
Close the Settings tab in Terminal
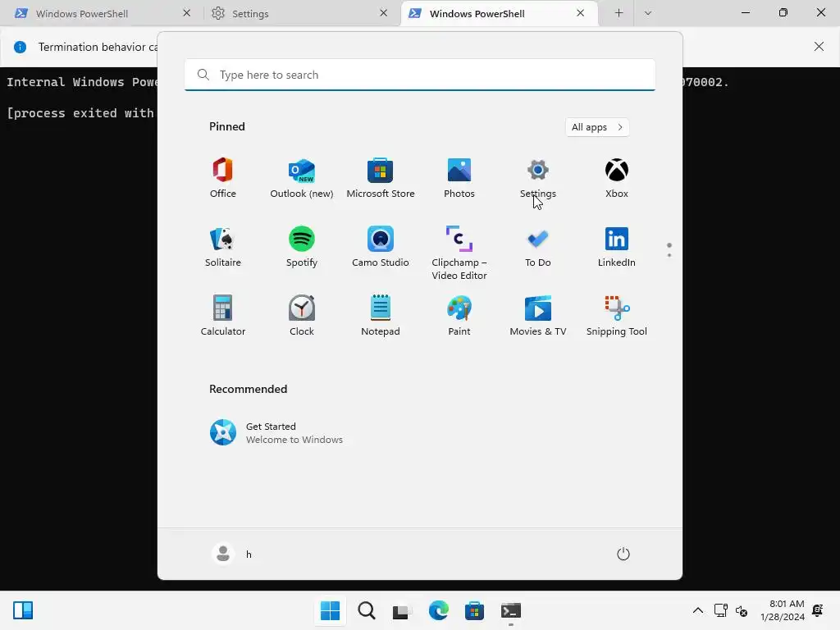[x=384, y=13]
